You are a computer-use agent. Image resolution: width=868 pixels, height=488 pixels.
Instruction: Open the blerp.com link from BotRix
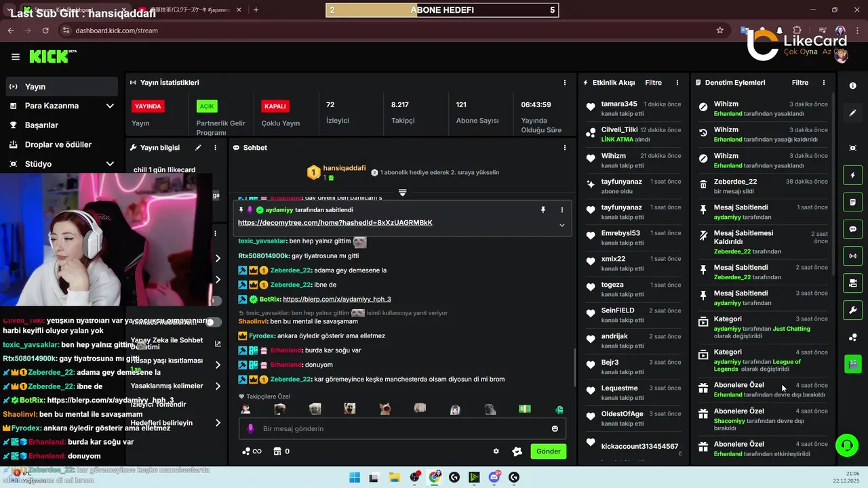point(337,299)
